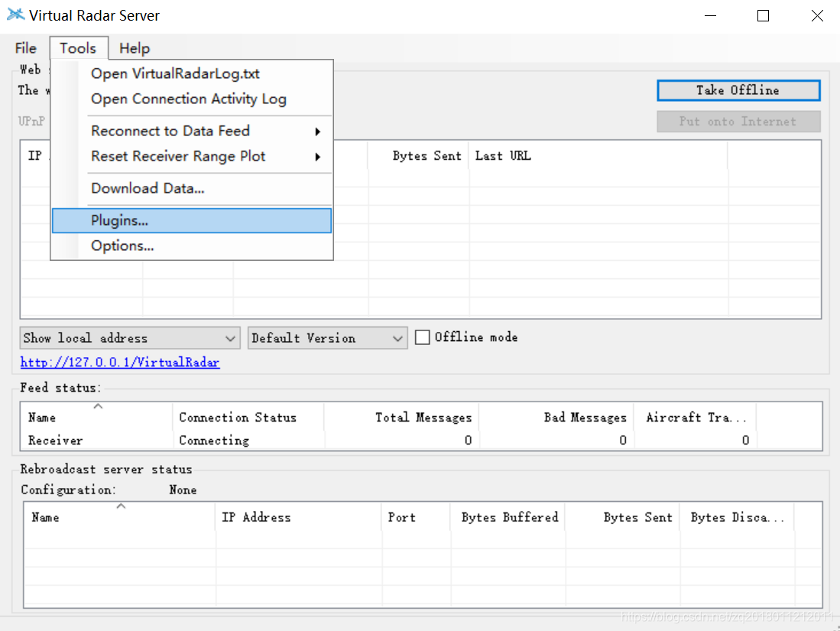Open the Help menu
Viewport: 840px width, 631px height.
click(135, 48)
